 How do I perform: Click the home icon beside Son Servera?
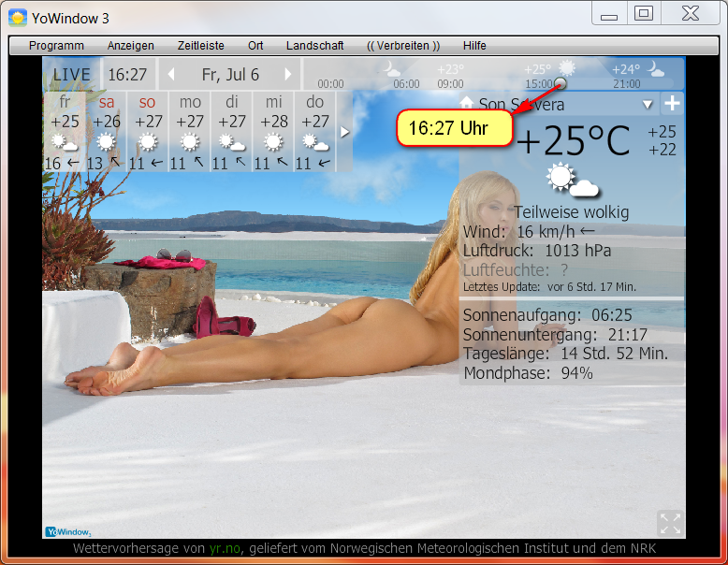tap(466, 104)
